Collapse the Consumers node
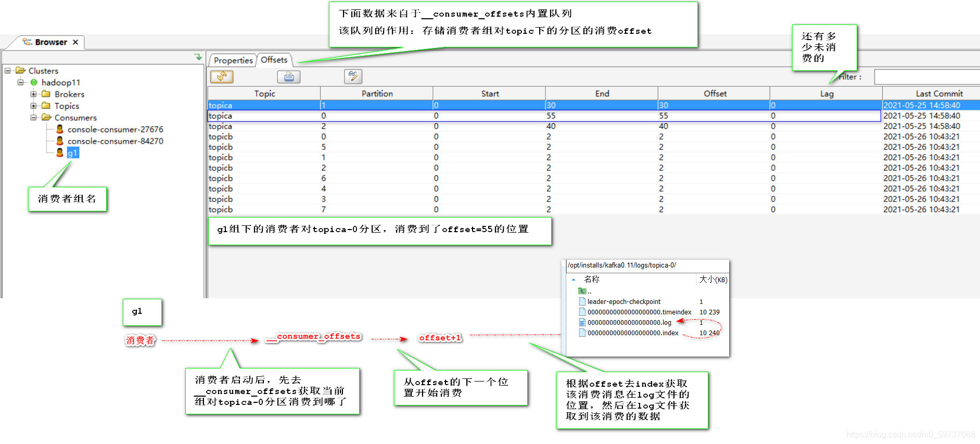The width and height of the screenshot is (980, 444). coord(34,118)
